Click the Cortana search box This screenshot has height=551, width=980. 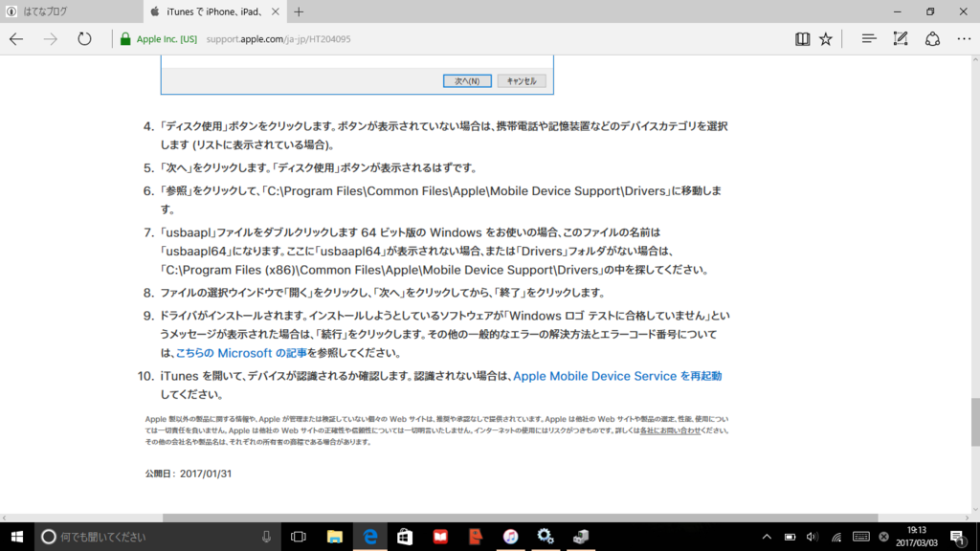pyautogui.click(x=157, y=537)
